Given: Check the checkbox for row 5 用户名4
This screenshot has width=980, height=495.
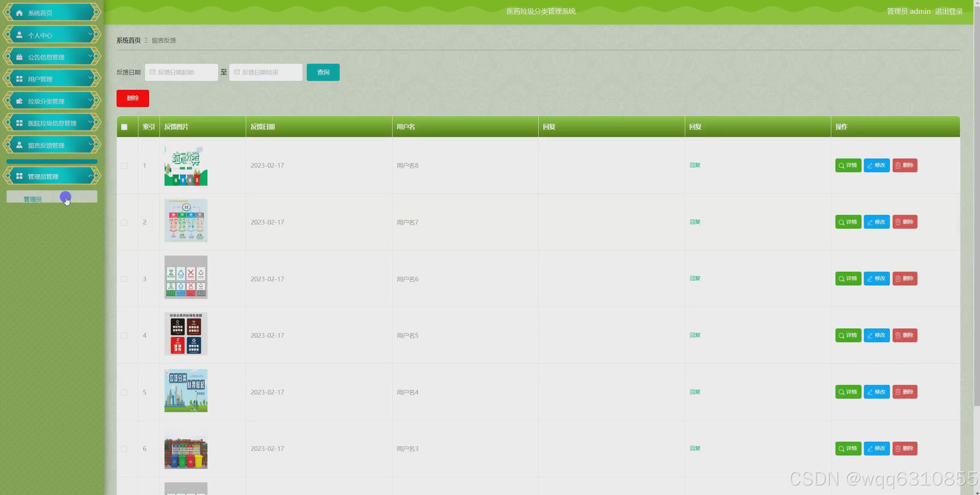Looking at the screenshot, I should (124, 392).
